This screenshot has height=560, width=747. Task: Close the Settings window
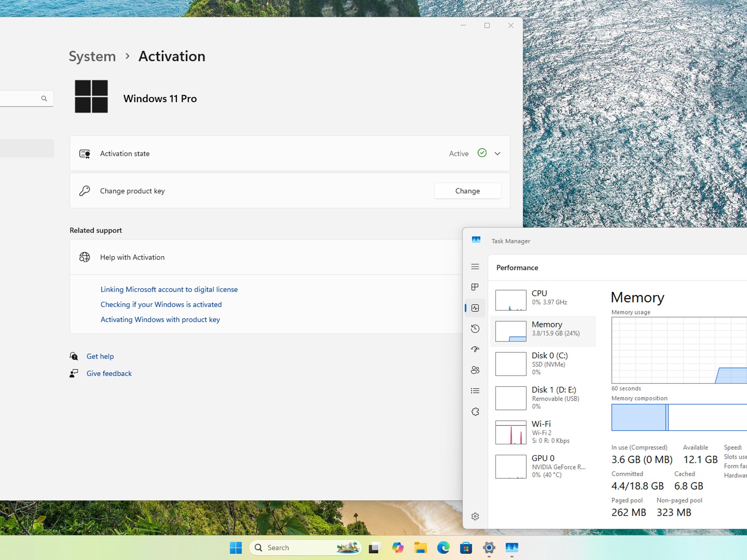(511, 26)
